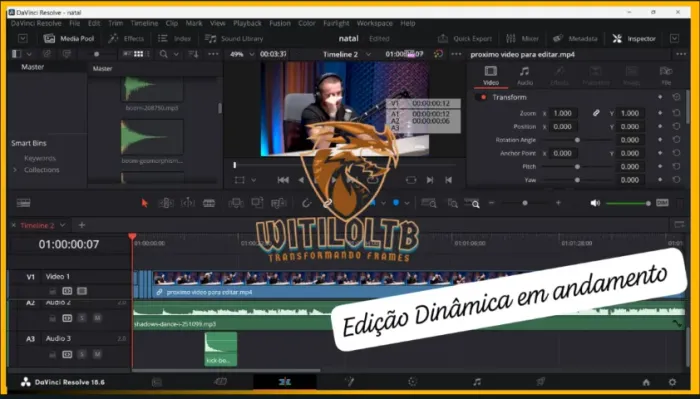This screenshot has height=399, width=700.
Task: Open the Index panel
Action: point(175,39)
